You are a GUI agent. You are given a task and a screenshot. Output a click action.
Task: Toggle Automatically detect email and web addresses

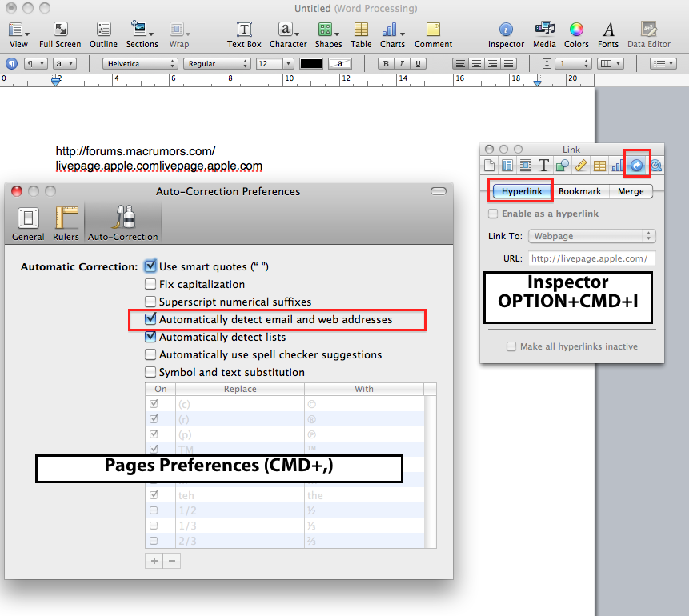(x=150, y=319)
